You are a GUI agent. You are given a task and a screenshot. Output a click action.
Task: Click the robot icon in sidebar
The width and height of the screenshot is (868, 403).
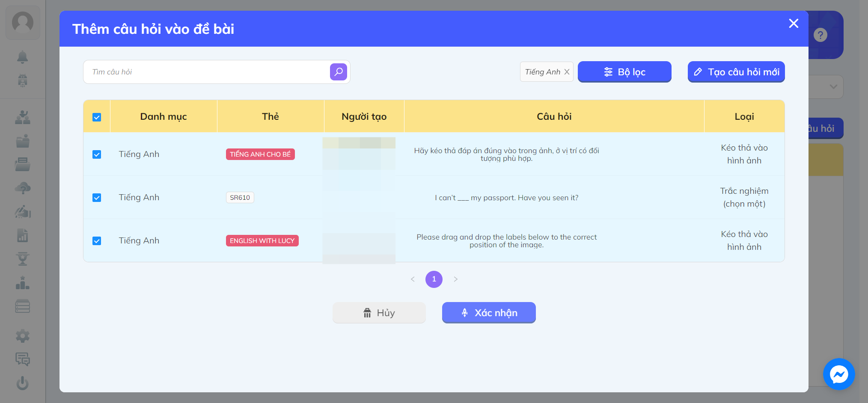(23, 80)
